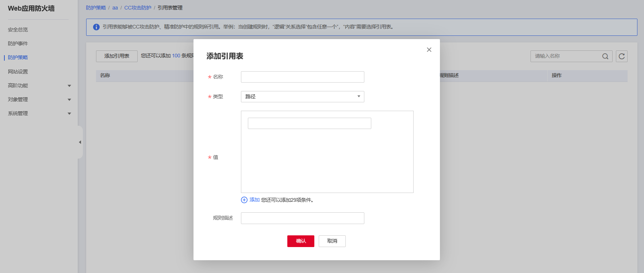Viewport: 644px width, 273px height.
Task: Click the plus icon next to 添加
Action: (x=244, y=200)
